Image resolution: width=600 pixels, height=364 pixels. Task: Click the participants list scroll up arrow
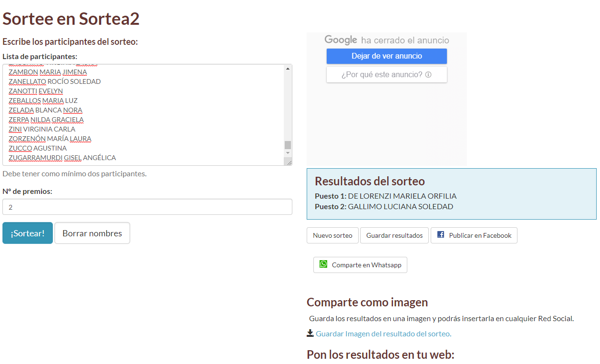pyautogui.click(x=288, y=69)
